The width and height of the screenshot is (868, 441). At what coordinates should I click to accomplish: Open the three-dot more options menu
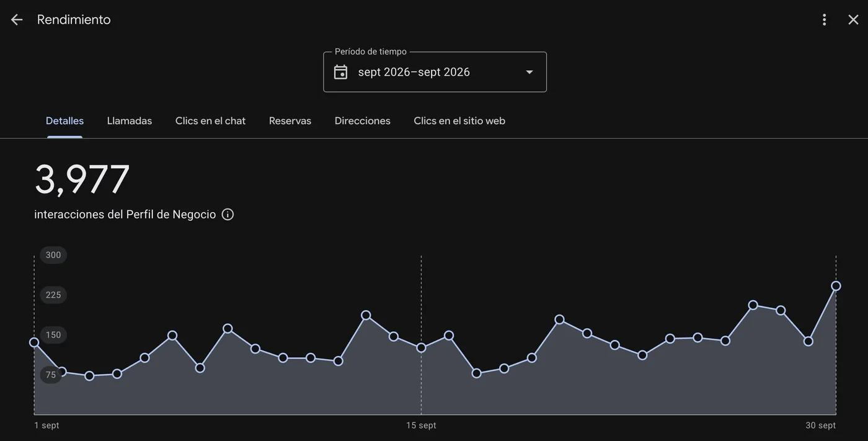pyautogui.click(x=824, y=20)
